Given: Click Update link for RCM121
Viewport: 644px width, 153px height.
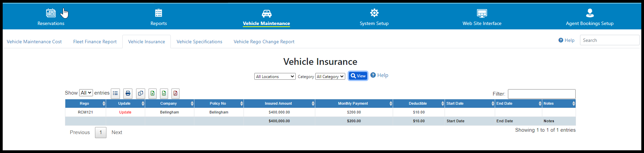Looking at the screenshot, I should coord(125,112).
